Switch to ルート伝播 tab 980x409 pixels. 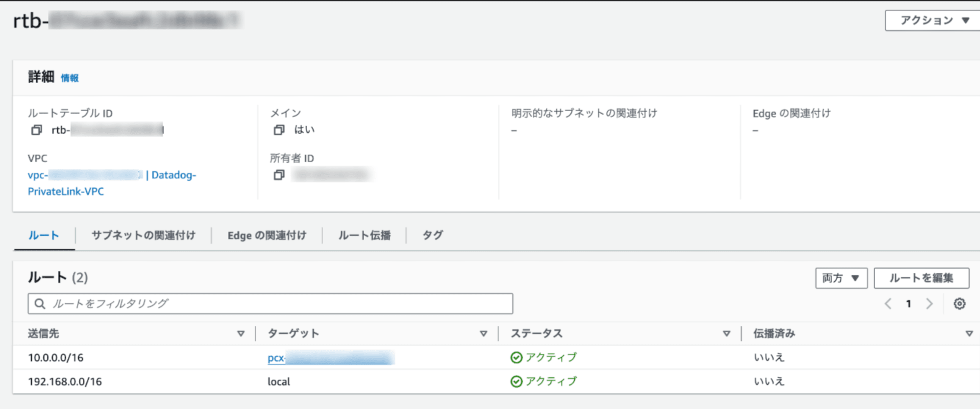click(365, 236)
